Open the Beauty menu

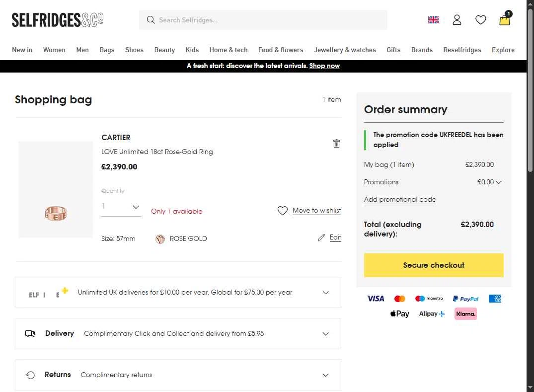[164, 50]
